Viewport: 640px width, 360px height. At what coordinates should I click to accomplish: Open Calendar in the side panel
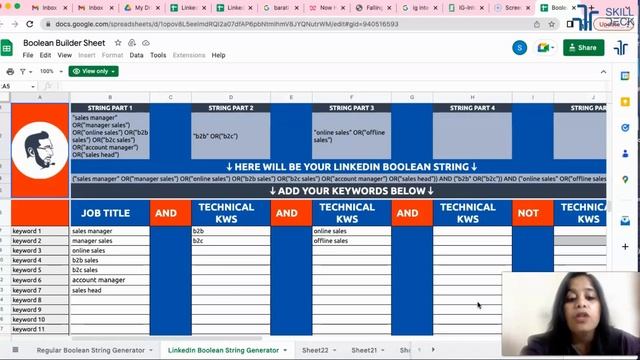(x=625, y=76)
